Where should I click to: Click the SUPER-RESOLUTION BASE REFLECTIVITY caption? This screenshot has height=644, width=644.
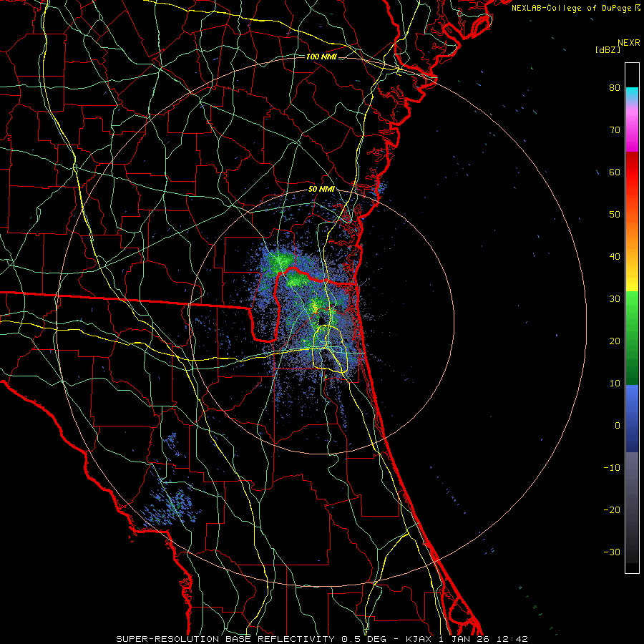[x=225, y=639]
